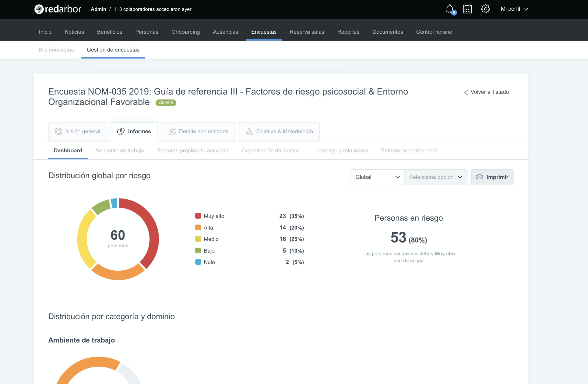588x384 pixels.
Task: Open the settings gear icon
Action: pyautogui.click(x=486, y=9)
